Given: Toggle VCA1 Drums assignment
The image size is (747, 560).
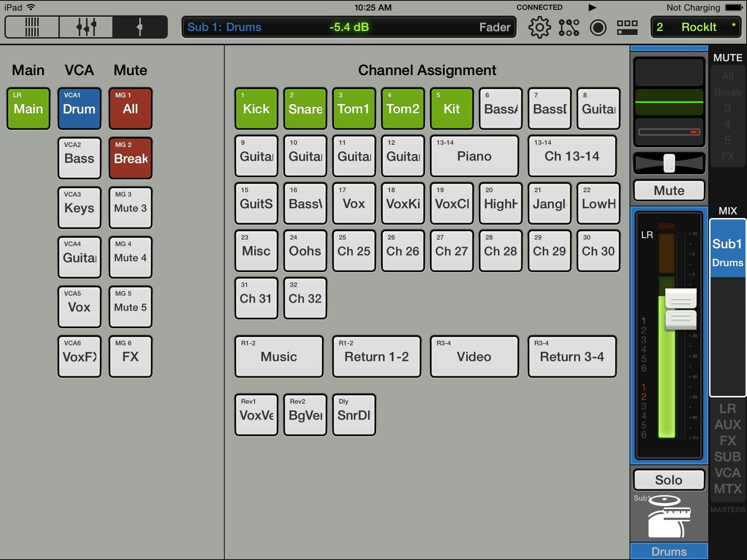Looking at the screenshot, I should pyautogui.click(x=79, y=109).
